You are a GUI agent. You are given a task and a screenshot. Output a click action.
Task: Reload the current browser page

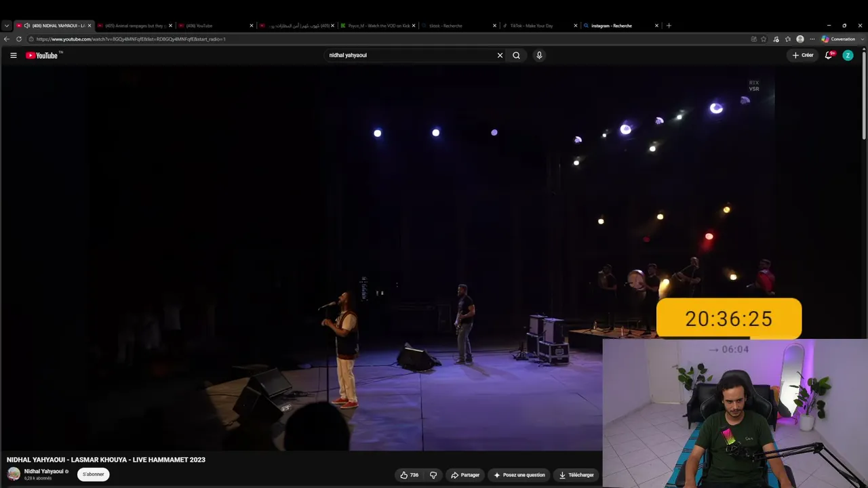(19, 39)
